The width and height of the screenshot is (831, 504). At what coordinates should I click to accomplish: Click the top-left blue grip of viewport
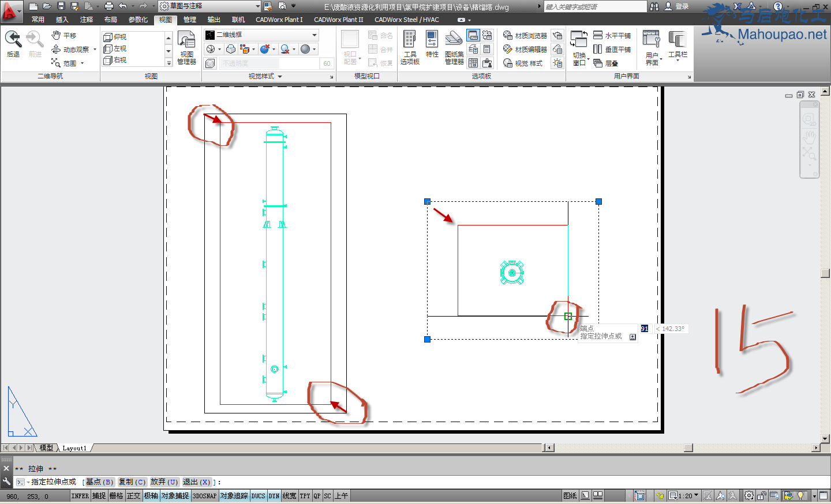427,201
